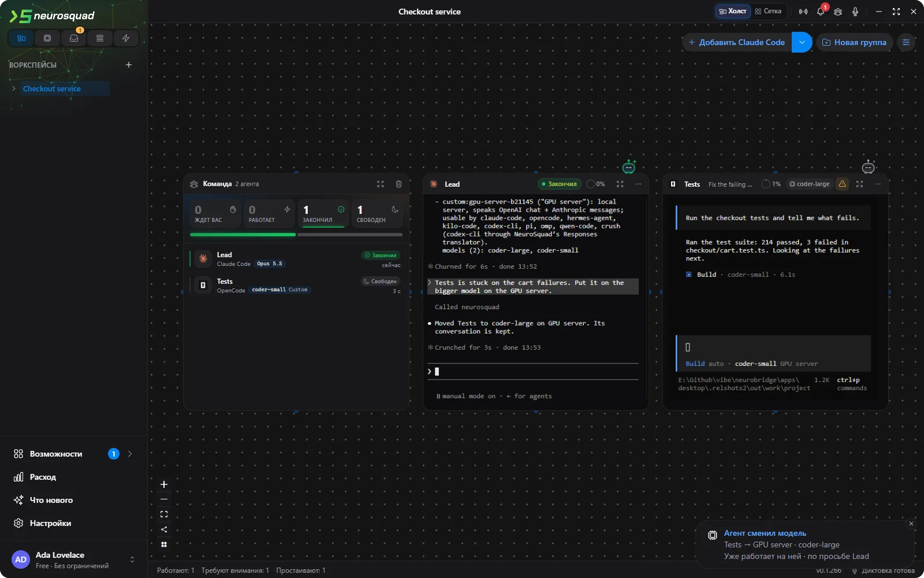Open the list lines sidebar tab
This screenshot has width=924, height=578.
click(x=100, y=38)
